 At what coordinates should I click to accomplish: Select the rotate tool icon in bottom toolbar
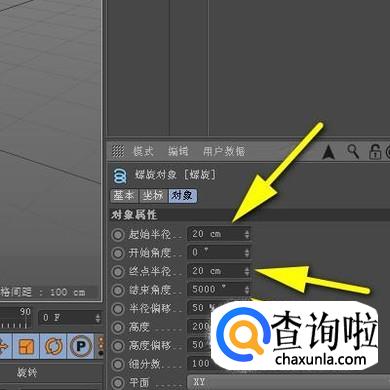click(x=53, y=346)
